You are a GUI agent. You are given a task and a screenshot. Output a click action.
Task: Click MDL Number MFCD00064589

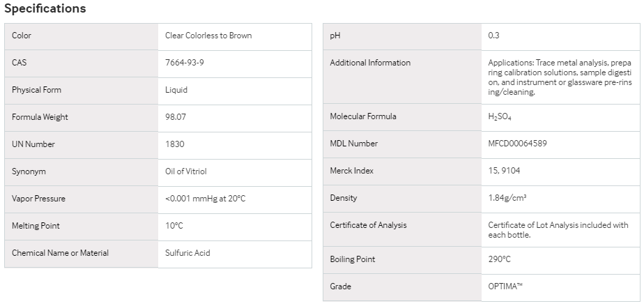click(517, 144)
